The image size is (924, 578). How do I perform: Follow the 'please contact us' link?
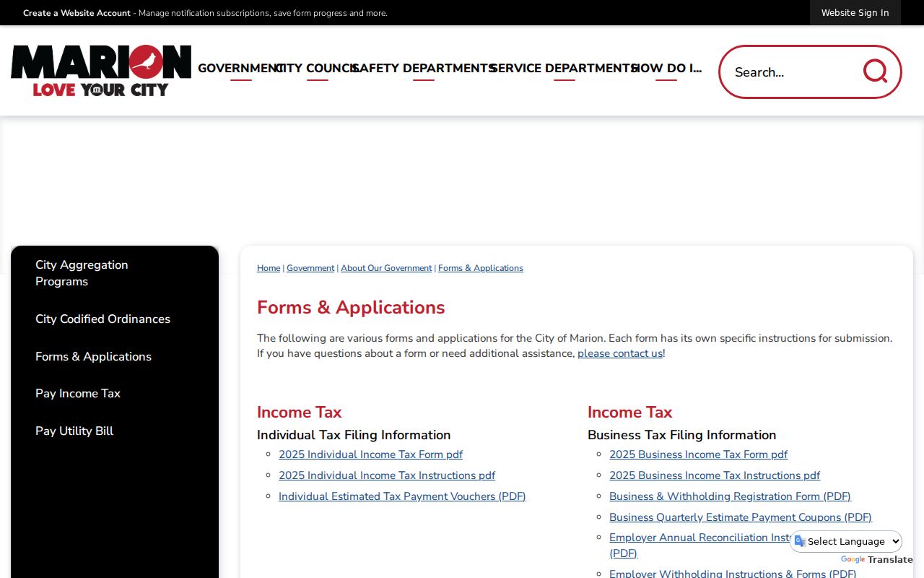tap(620, 353)
